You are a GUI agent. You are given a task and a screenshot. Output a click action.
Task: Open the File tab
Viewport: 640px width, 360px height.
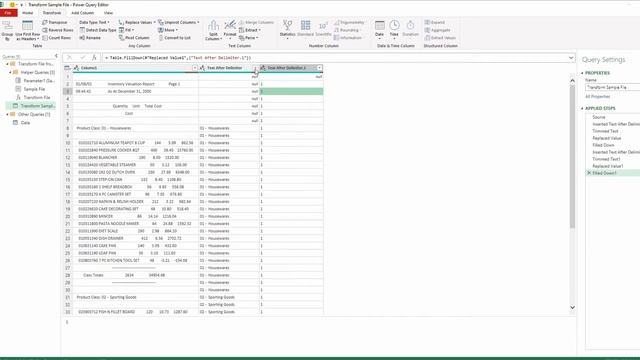coord(8,13)
